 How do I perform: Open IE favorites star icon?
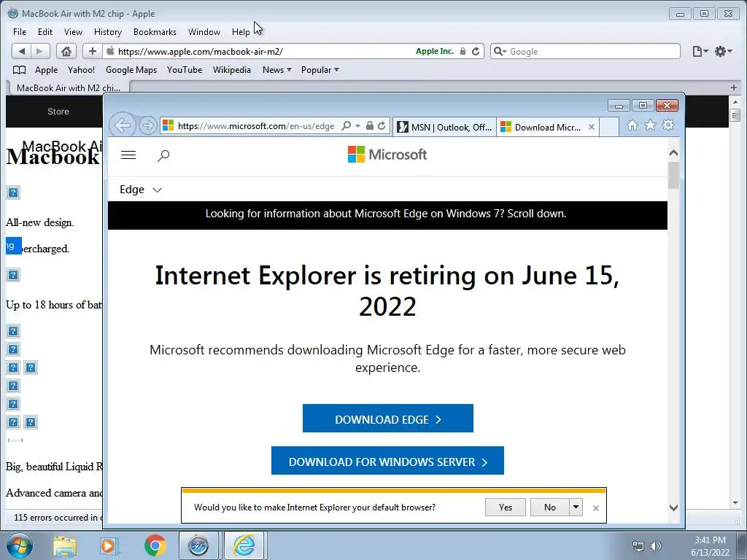(x=650, y=125)
